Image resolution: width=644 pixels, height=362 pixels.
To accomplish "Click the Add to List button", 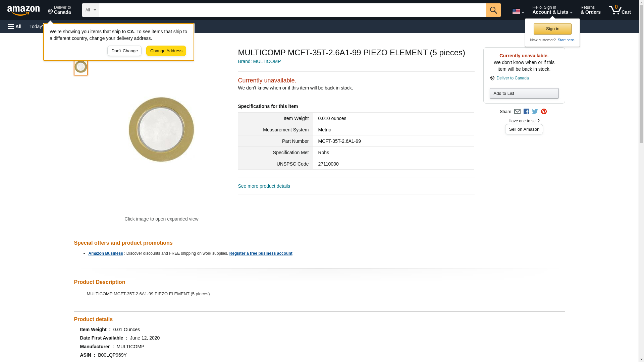I will pyautogui.click(x=524, y=94).
